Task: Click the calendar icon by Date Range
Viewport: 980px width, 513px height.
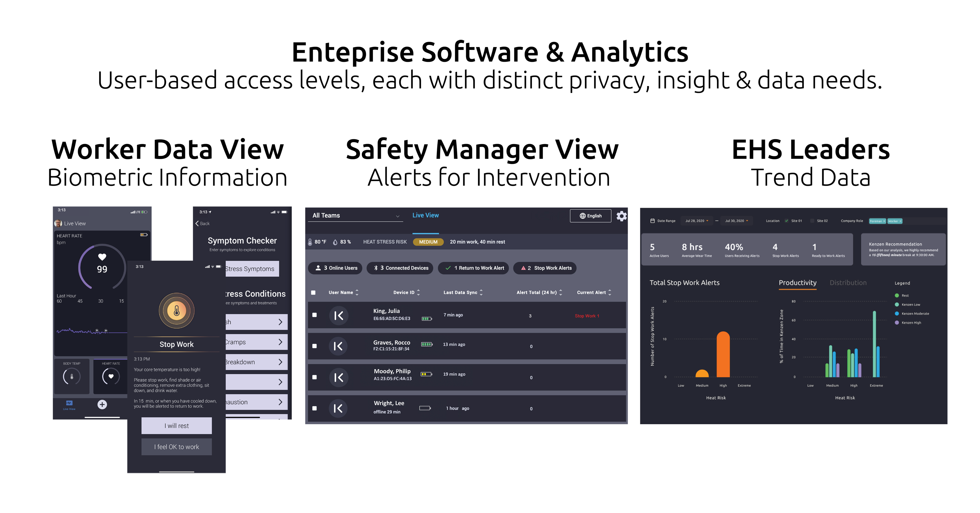Action: [653, 221]
